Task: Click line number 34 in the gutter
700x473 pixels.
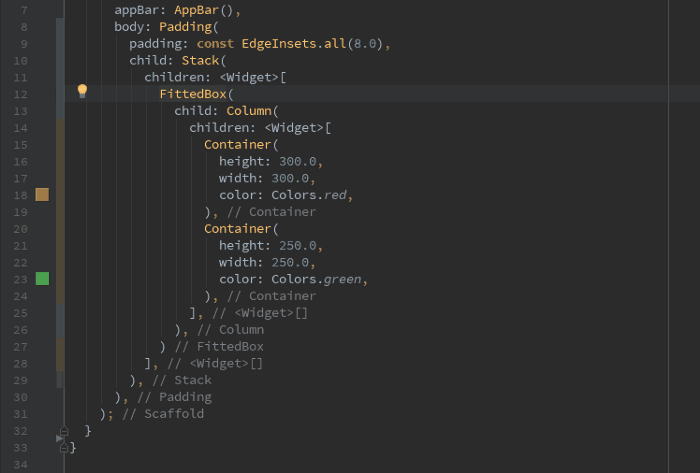Action: click(23, 465)
